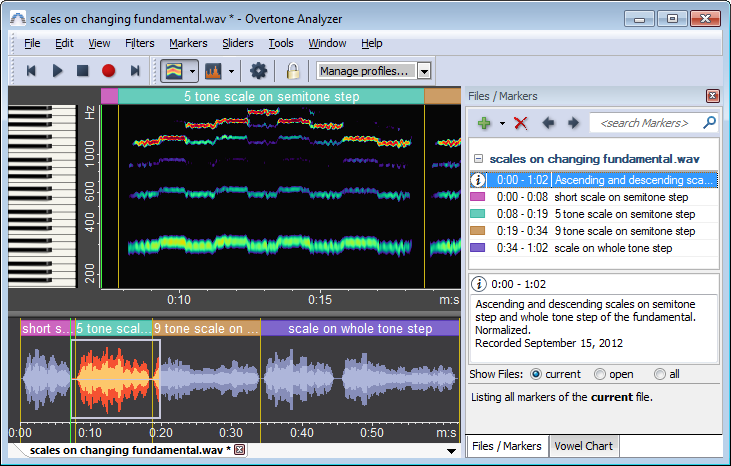Open the Markers menu
Image resolution: width=731 pixels, height=466 pixels.
click(188, 43)
